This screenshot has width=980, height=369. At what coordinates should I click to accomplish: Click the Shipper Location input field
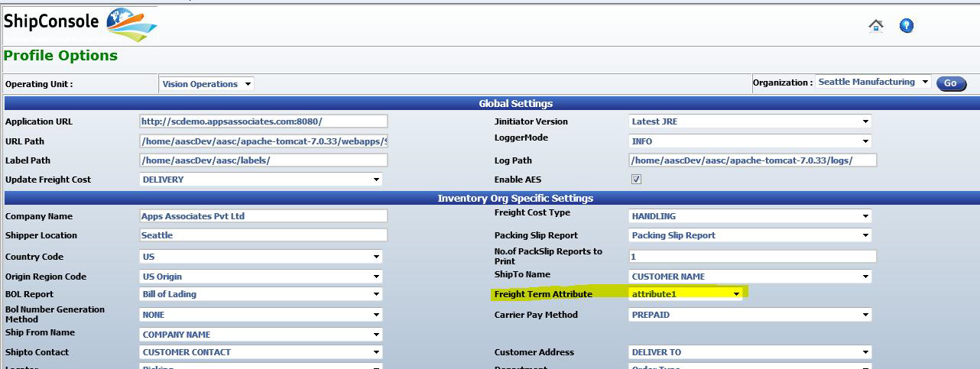pyautogui.click(x=264, y=235)
